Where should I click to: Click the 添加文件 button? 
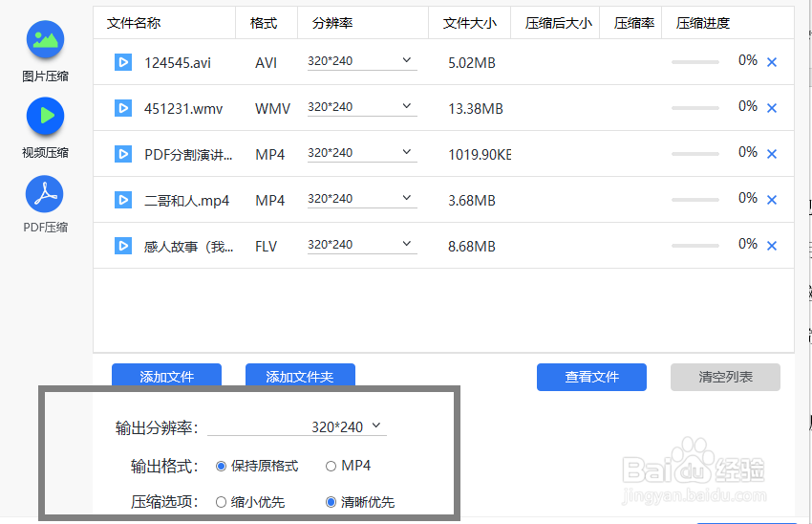tap(167, 375)
